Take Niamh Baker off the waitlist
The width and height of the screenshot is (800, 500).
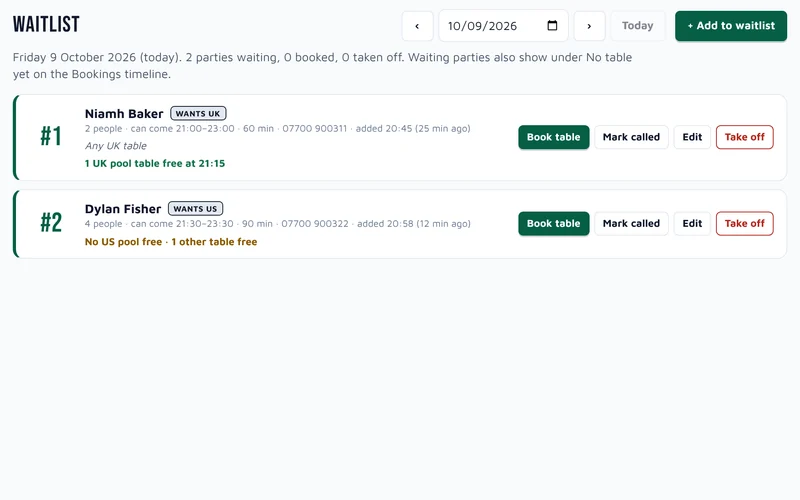tap(744, 137)
